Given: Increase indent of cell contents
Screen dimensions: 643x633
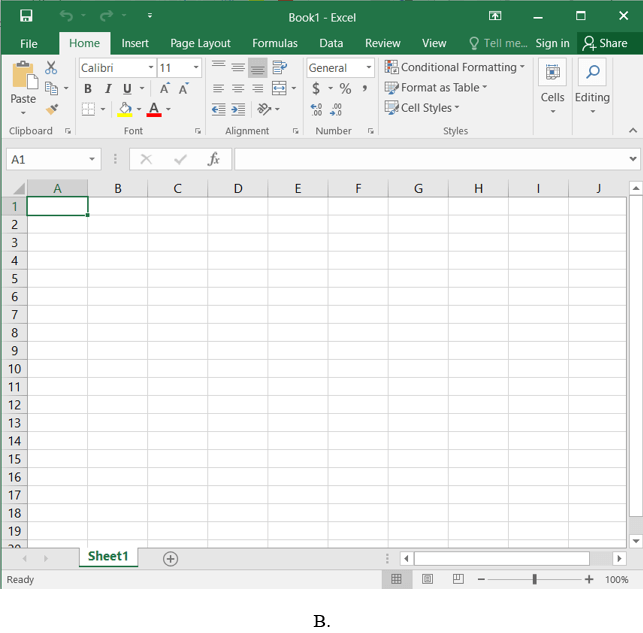Looking at the screenshot, I should pyautogui.click(x=238, y=110).
